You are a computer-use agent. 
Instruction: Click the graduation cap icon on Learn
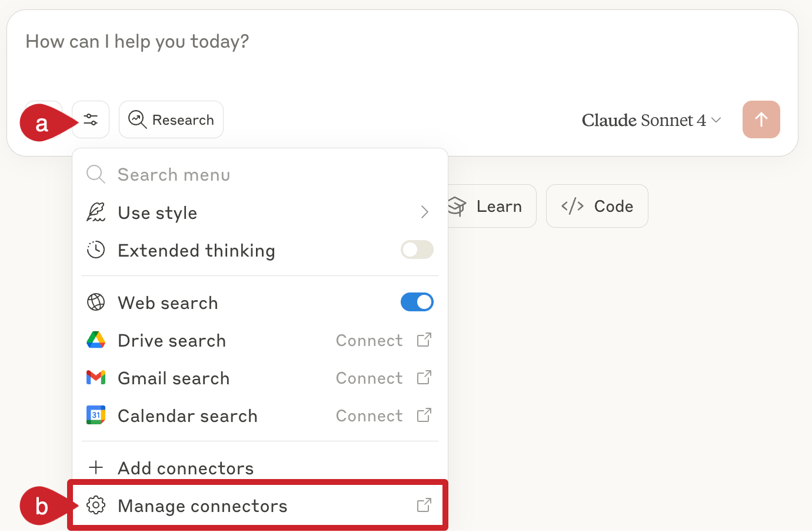(x=457, y=206)
